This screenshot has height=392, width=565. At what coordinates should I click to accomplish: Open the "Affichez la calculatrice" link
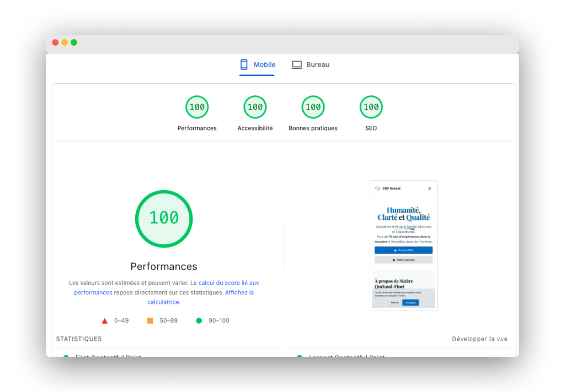[239, 293]
